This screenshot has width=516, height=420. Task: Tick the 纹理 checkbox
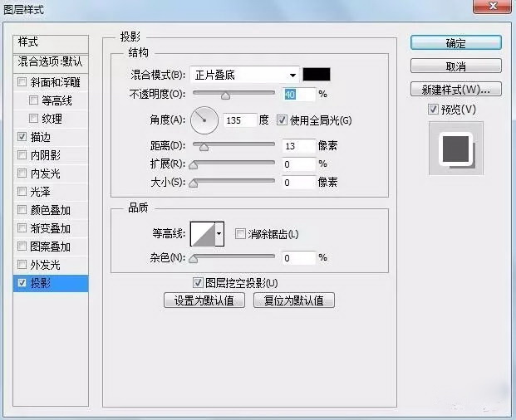(x=33, y=118)
